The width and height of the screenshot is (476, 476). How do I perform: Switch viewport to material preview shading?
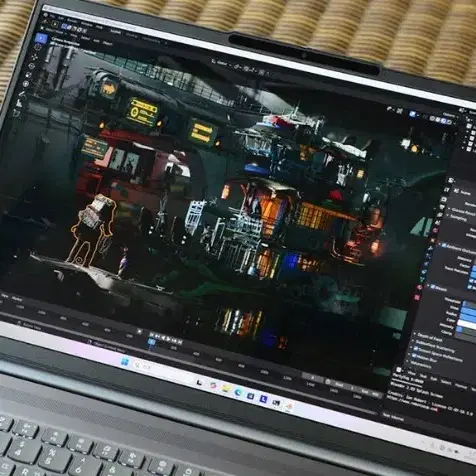pos(443,121)
